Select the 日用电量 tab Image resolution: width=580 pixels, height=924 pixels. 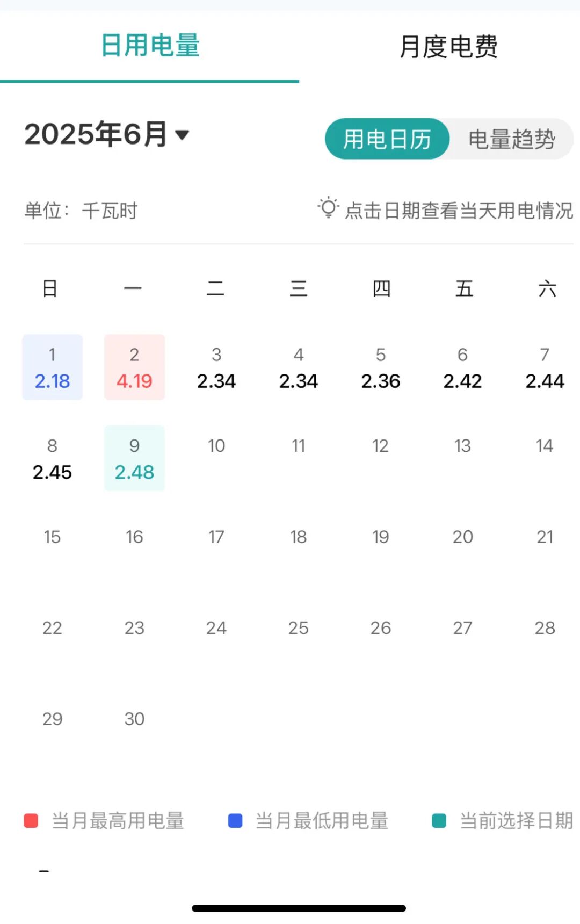click(x=150, y=46)
